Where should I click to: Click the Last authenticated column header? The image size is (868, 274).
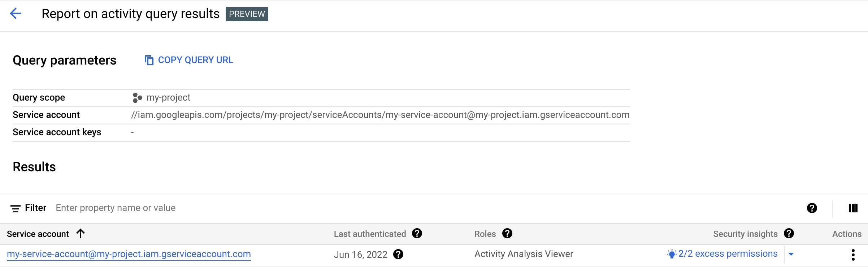click(370, 234)
